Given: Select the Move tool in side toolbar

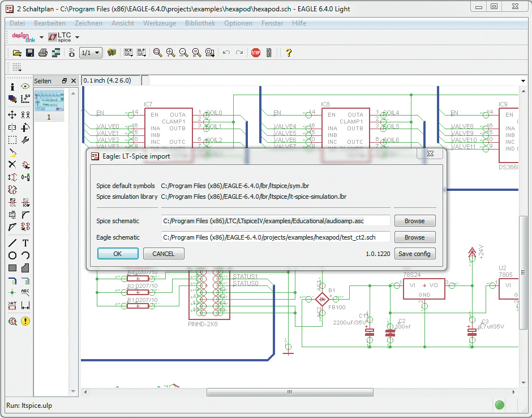Looking at the screenshot, I should (12, 114).
